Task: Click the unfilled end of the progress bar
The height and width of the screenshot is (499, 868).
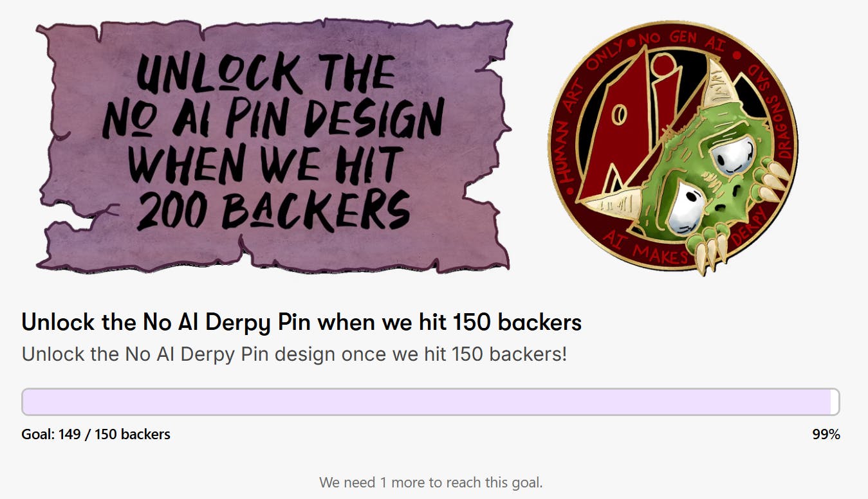Action: (835, 402)
